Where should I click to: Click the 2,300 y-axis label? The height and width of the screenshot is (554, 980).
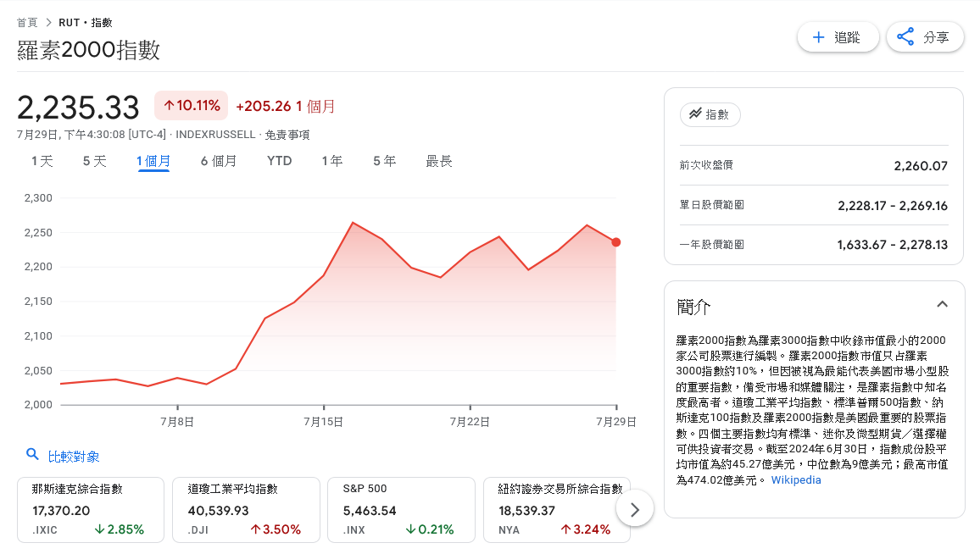pyautogui.click(x=38, y=198)
